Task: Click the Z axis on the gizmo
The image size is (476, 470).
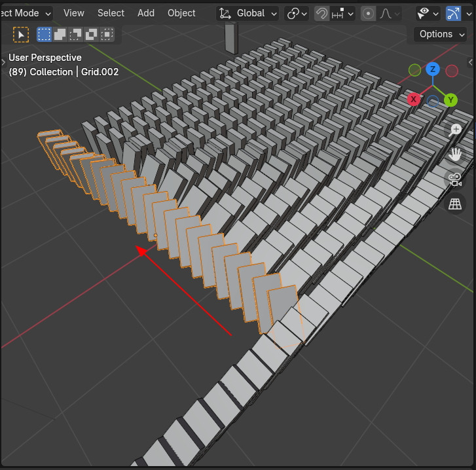Action: tap(433, 69)
